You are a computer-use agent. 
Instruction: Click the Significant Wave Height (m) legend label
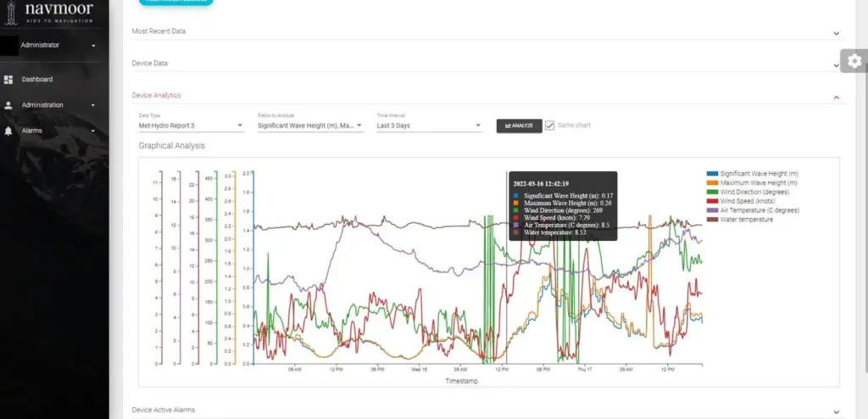759,174
